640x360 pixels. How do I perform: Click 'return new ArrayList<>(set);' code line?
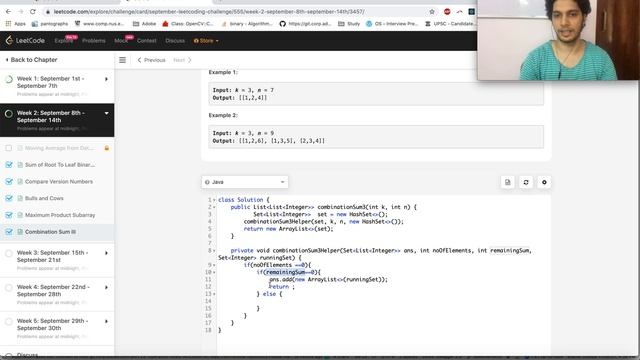point(288,229)
